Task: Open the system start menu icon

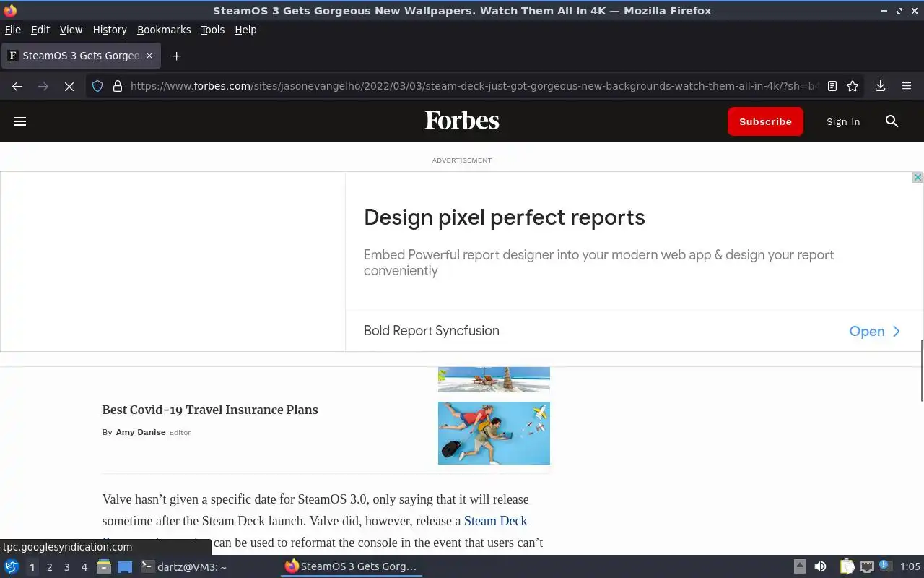Action: click(x=11, y=566)
